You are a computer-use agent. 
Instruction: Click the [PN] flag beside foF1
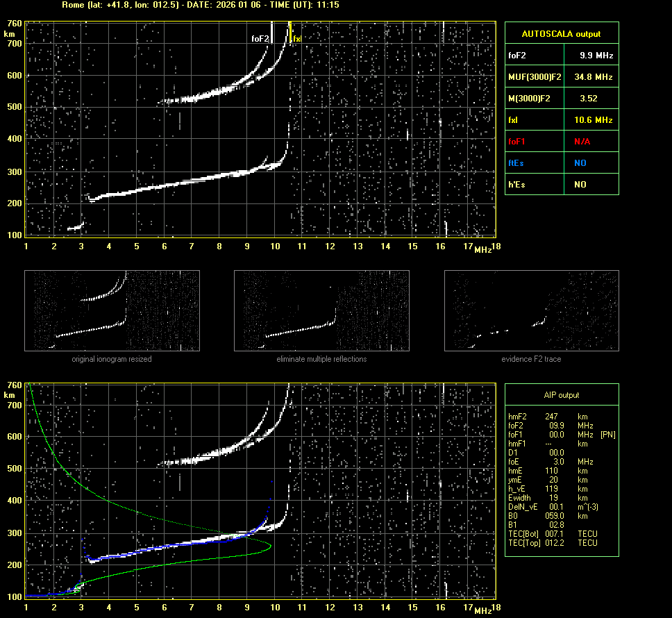[607, 435]
